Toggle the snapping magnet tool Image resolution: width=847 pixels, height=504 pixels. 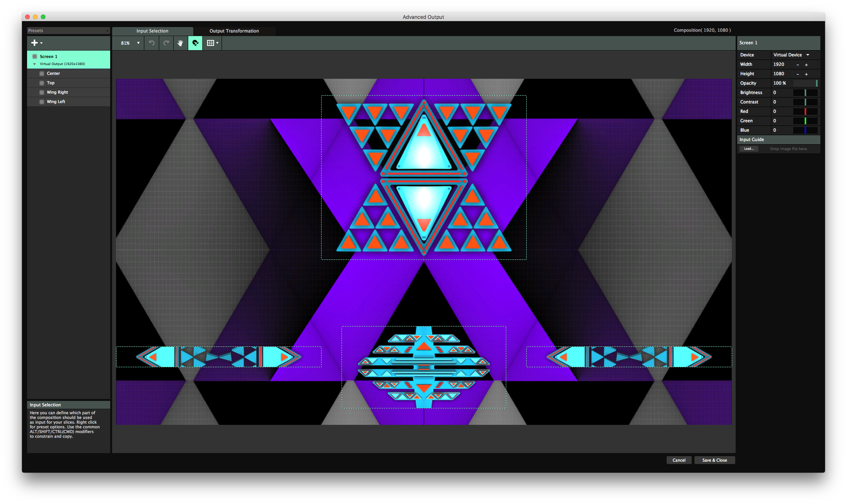pos(195,43)
